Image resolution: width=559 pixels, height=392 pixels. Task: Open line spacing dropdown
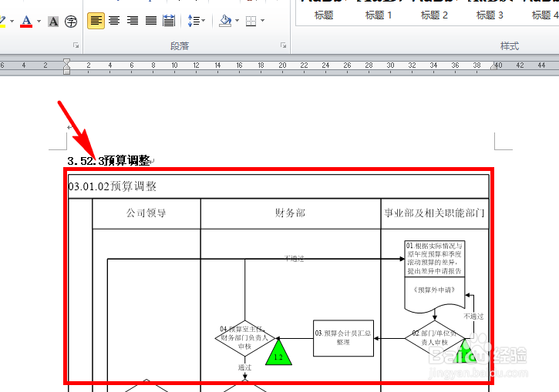[x=197, y=21]
